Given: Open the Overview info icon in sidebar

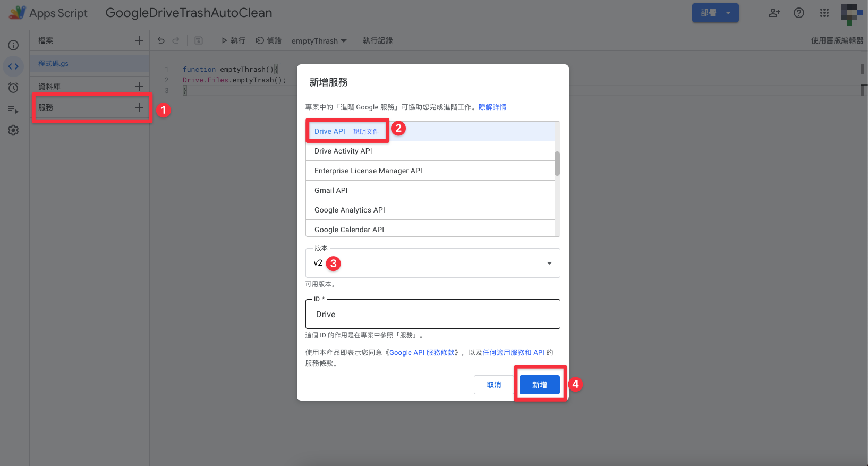Looking at the screenshot, I should [x=13, y=45].
